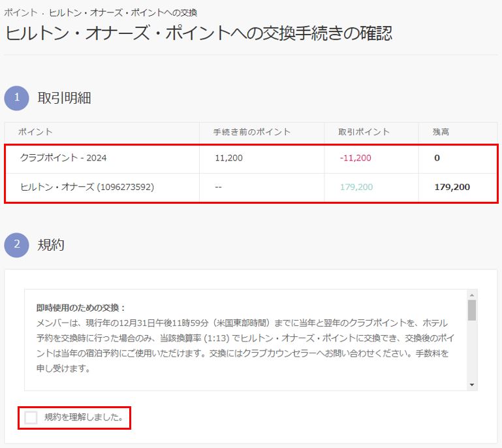Click the 即時使用のための交換 terms heading
The image size is (502, 448).
(81, 308)
